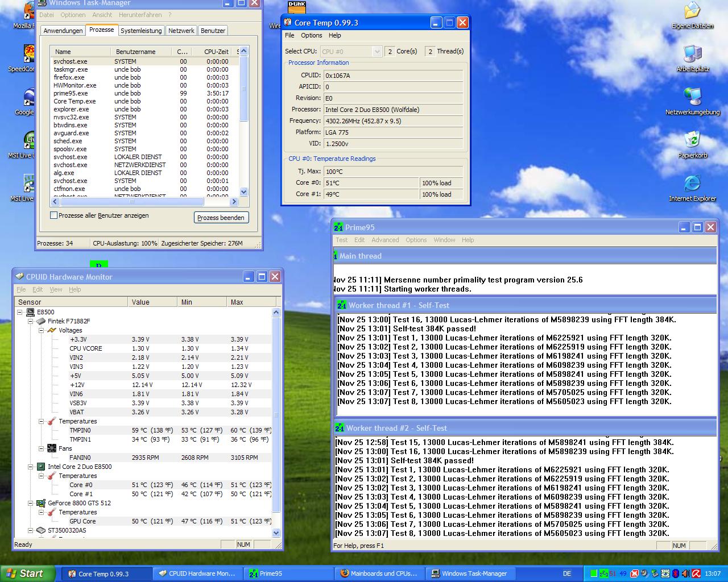Open the Start menu
The image size is (728, 582).
(27, 573)
